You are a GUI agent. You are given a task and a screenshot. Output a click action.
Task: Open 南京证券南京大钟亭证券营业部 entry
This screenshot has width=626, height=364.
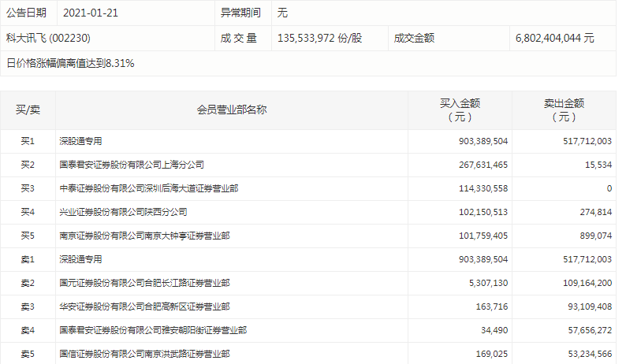[x=145, y=236]
